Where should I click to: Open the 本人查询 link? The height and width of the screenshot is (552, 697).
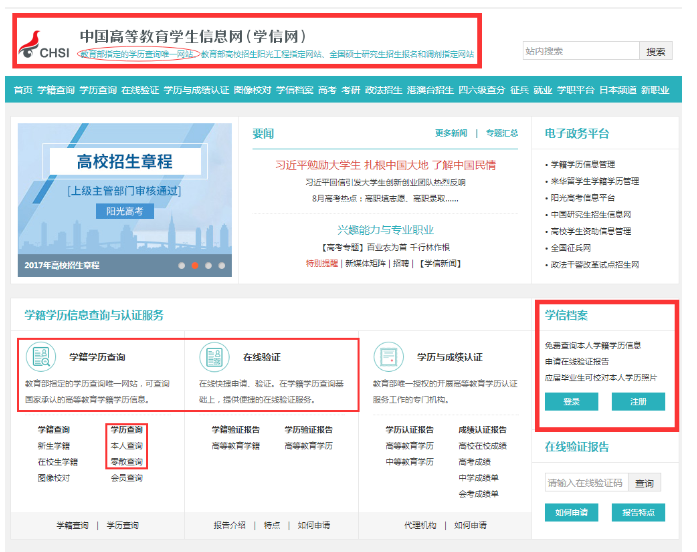(x=127, y=446)
